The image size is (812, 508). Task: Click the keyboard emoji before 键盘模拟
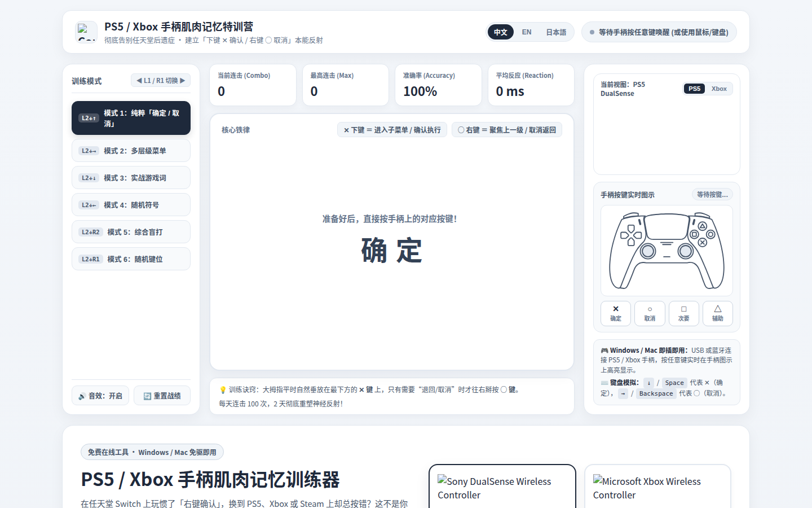[x=604, y=383]
